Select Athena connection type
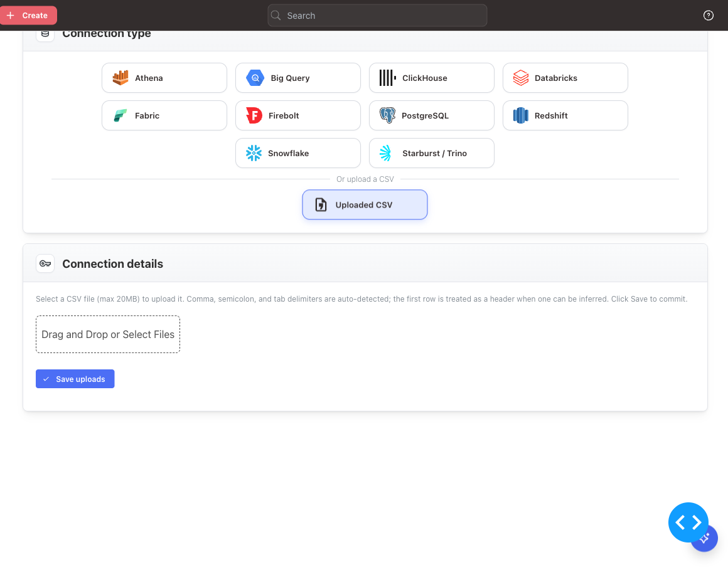 164,78
